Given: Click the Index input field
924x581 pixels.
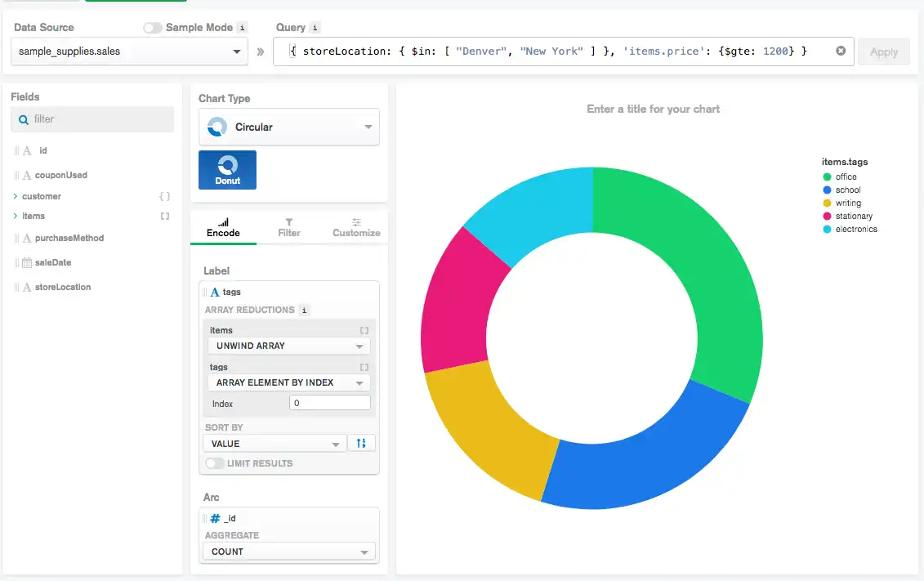Looking at the screenshot, I should coord(329,403).
